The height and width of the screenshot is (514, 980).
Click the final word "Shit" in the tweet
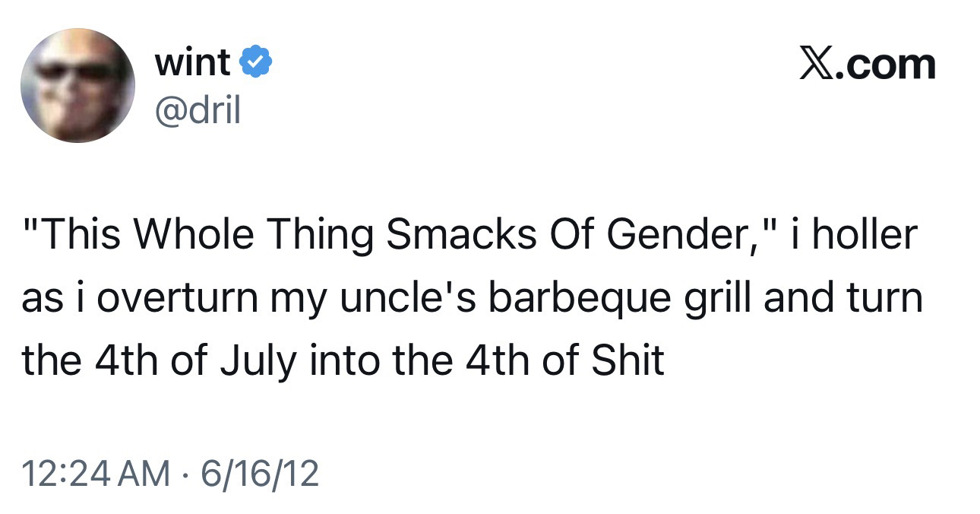(630, 361)
